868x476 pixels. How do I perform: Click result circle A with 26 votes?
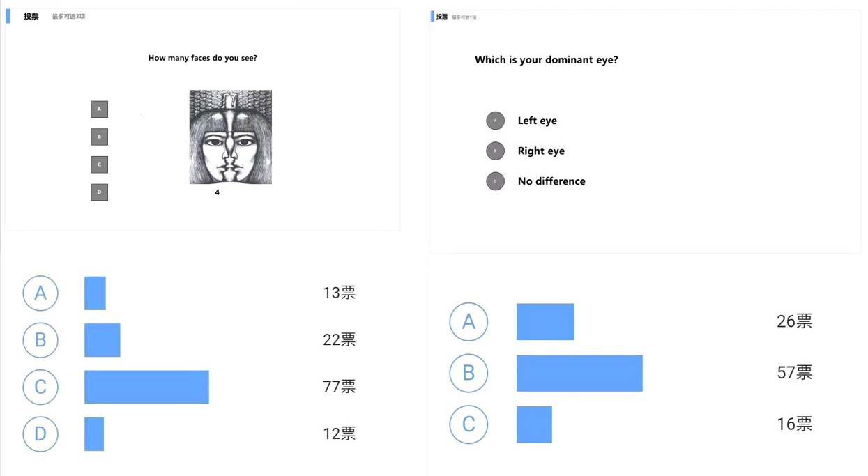469,321
